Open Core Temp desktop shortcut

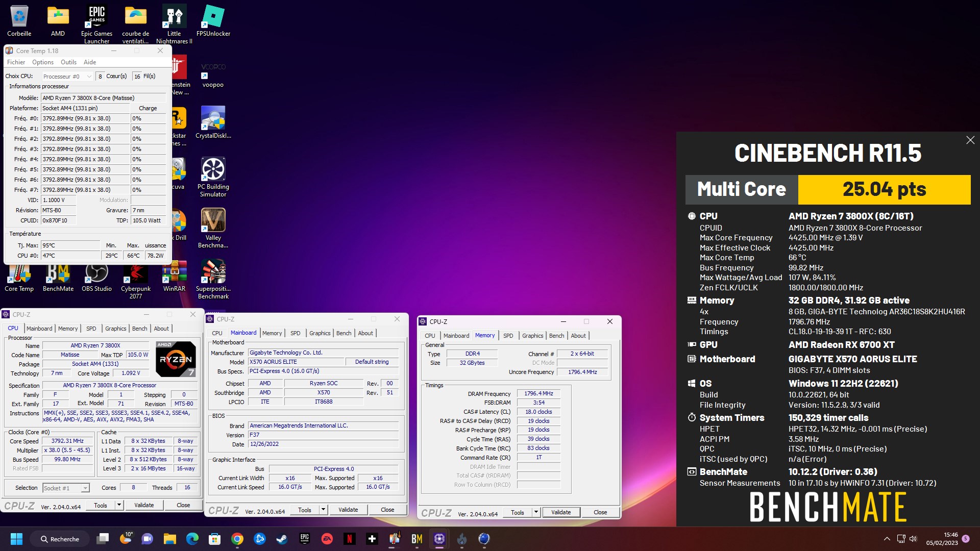[x=19, y=276]
